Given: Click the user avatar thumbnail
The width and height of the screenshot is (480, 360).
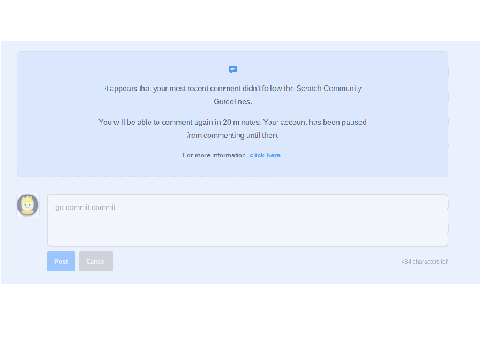Looking at the screenshot, I should (x=28, y=205).
